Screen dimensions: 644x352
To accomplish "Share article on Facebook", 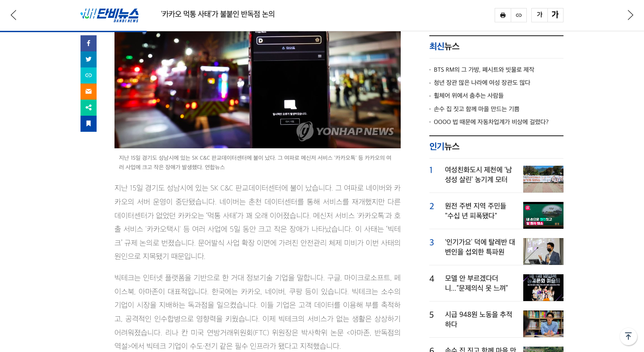I will 89,43.
